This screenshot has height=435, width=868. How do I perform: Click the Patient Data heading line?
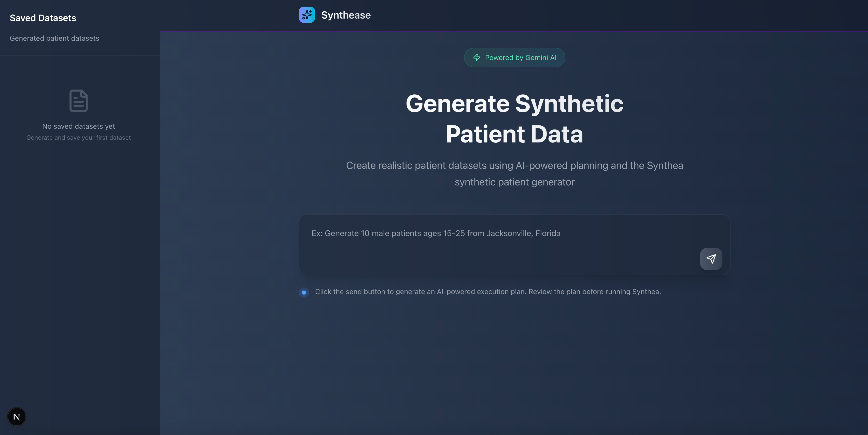[x=514, y=134]
